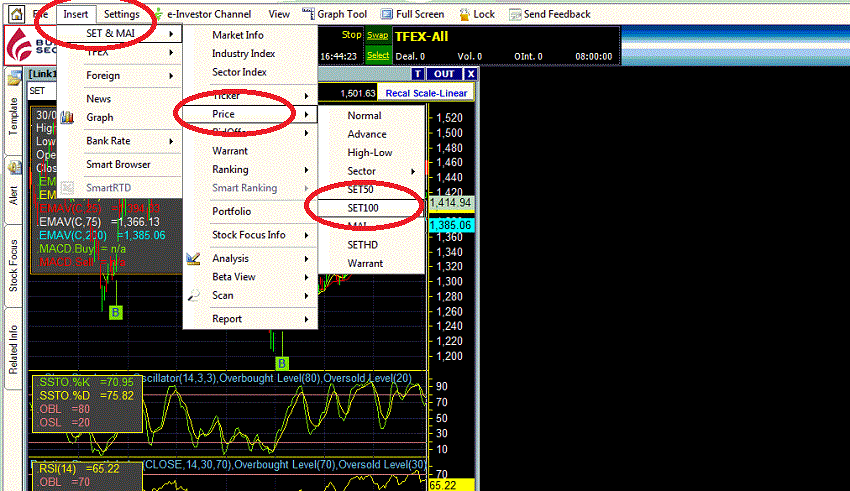Click the Stop label in ticker bar
The width and height of the screenshot is (850, 491).
351,35
